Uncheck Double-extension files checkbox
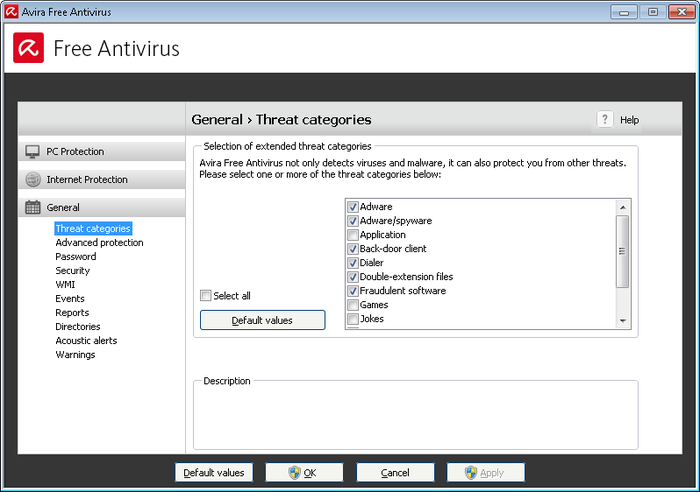 353,277
